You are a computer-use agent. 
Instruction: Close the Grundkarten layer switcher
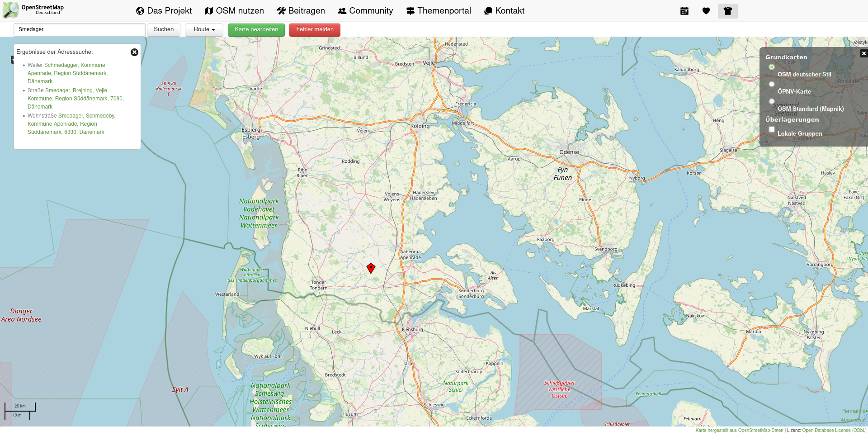863,53
